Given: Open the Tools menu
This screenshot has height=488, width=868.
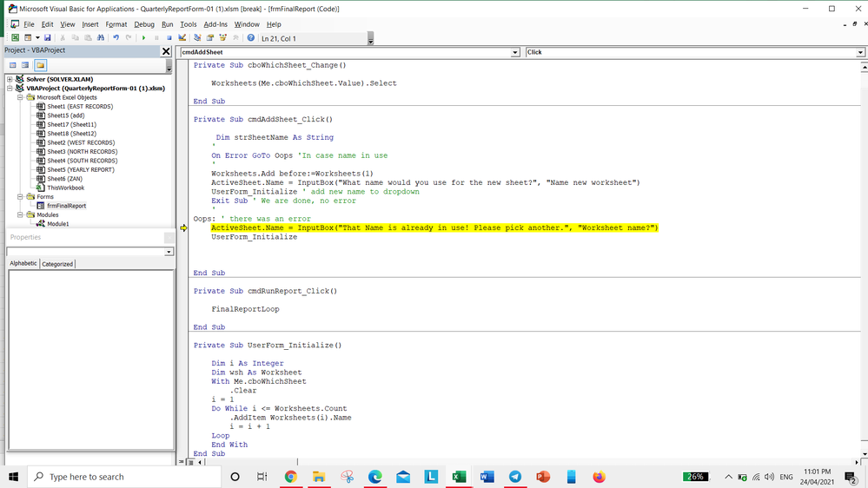Looking at the screenshot, I should (189, 24).
